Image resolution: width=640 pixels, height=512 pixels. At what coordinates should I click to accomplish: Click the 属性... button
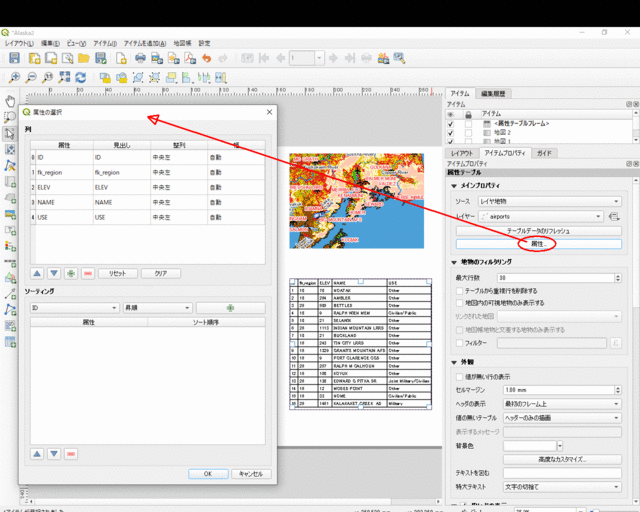coord(537,243)
